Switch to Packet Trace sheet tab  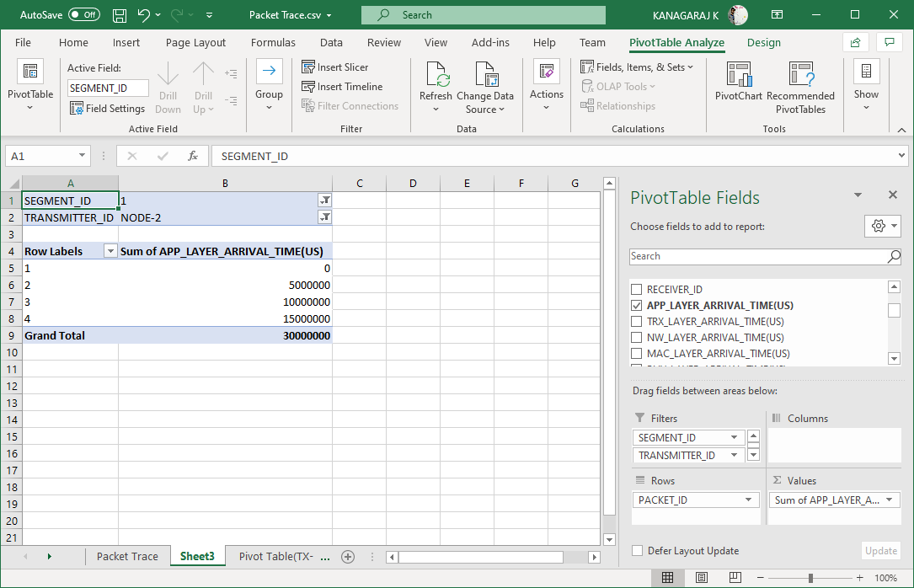point(127,557)
